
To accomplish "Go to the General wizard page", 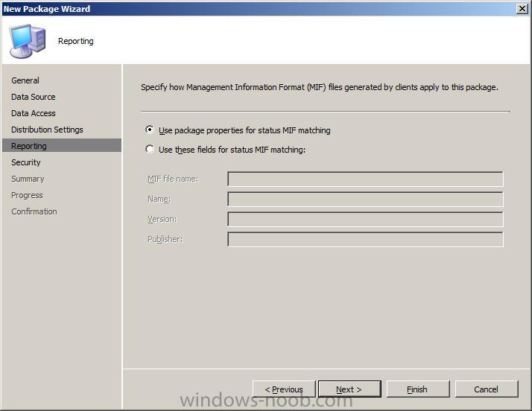I will 25,80.
